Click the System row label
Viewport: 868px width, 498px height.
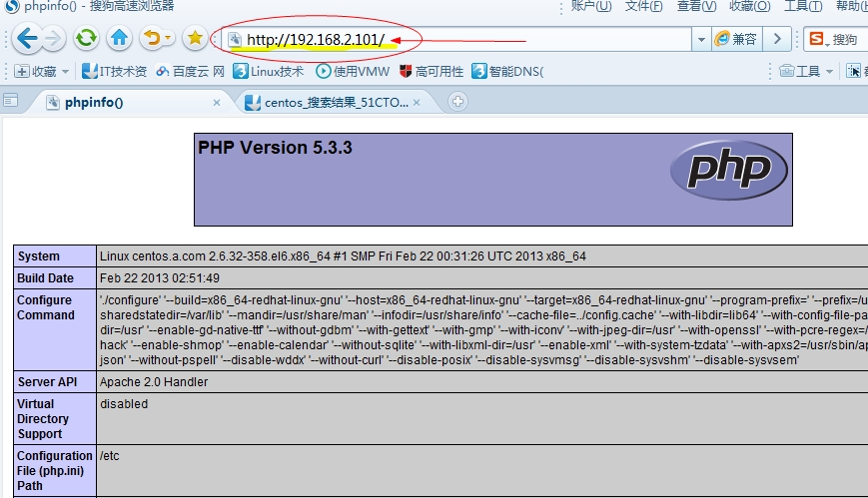pos(38,256)
